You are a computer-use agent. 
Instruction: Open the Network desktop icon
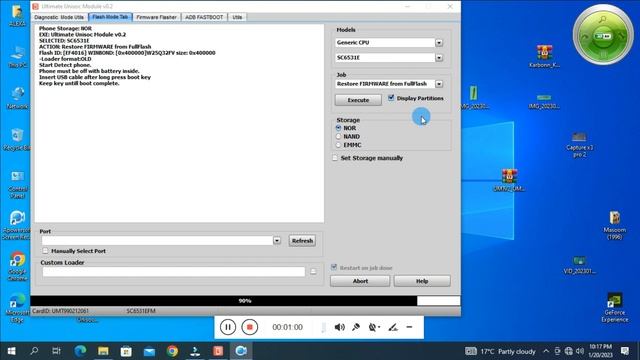tap(17, 98)
